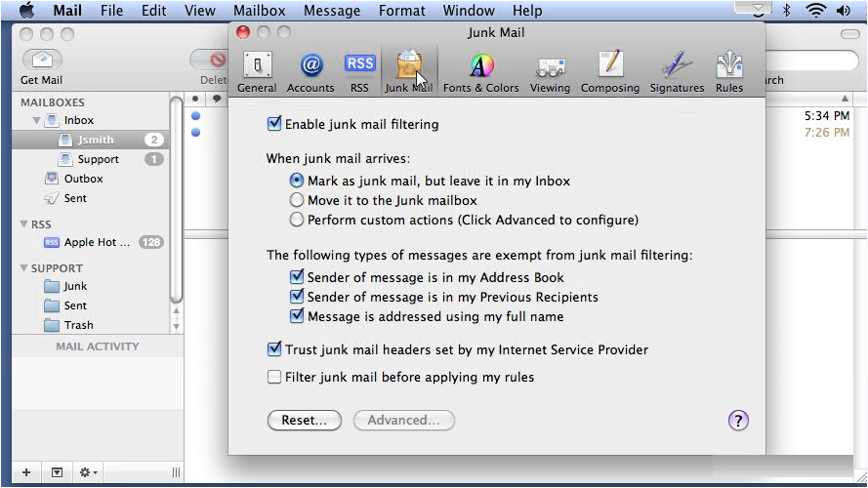Open the gear action menu

point(88,472)
